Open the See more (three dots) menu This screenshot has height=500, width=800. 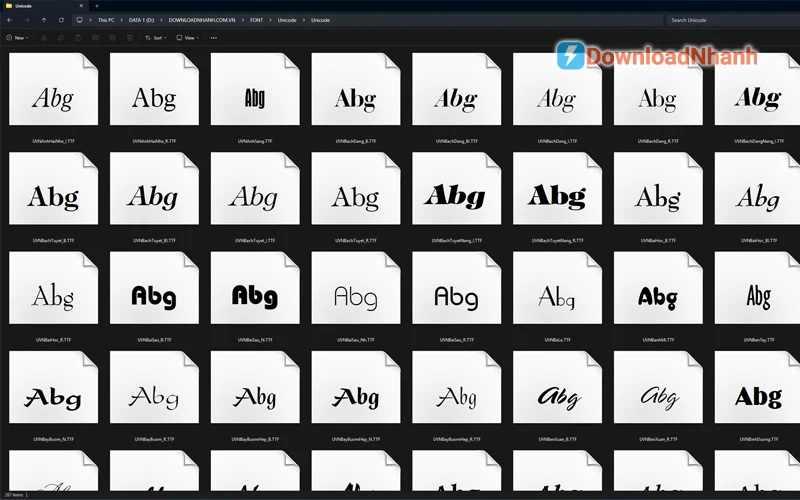[214, 38]
